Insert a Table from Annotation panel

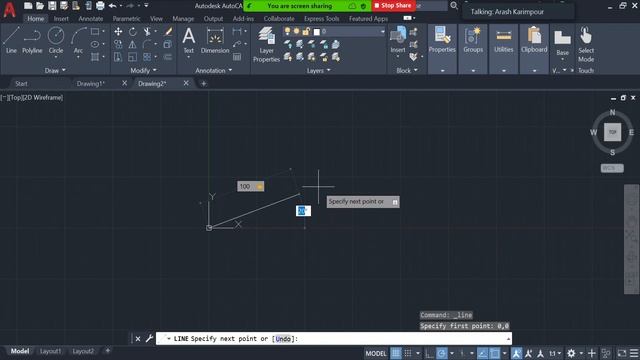coord(237,57)
